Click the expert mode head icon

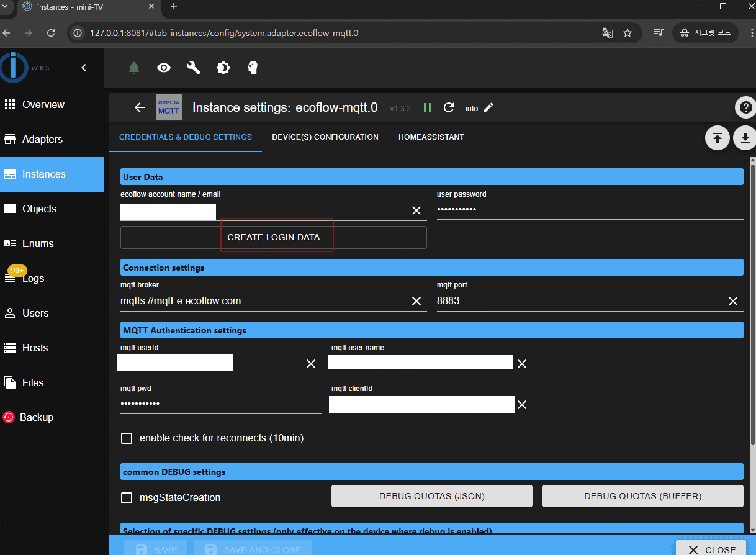tap(253, 68)
